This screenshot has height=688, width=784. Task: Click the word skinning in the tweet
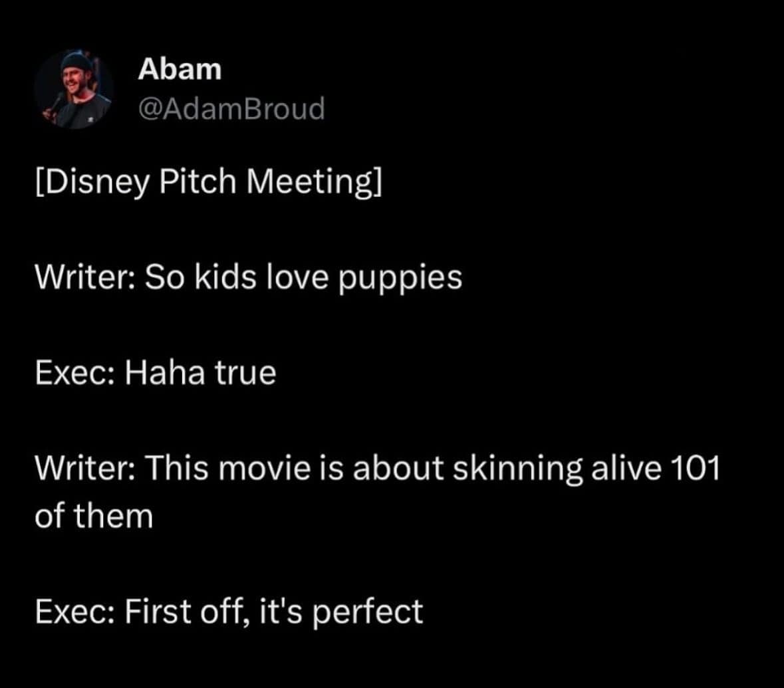[x=508, y=471]
